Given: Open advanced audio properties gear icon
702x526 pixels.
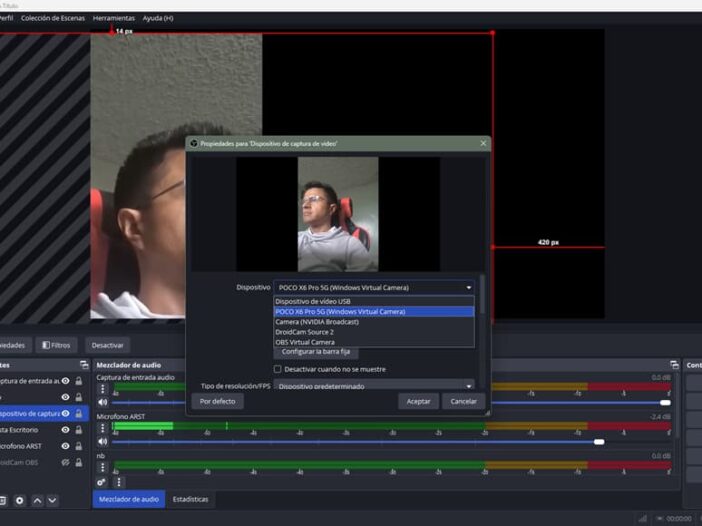Looking at the screenshot, I should (102, 481).
